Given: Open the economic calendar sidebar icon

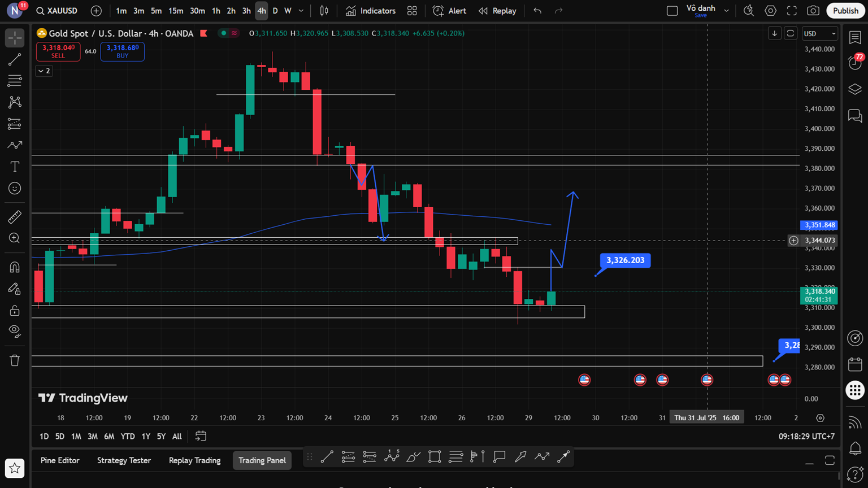Looking at the screenshot, I should coord(855,364).
